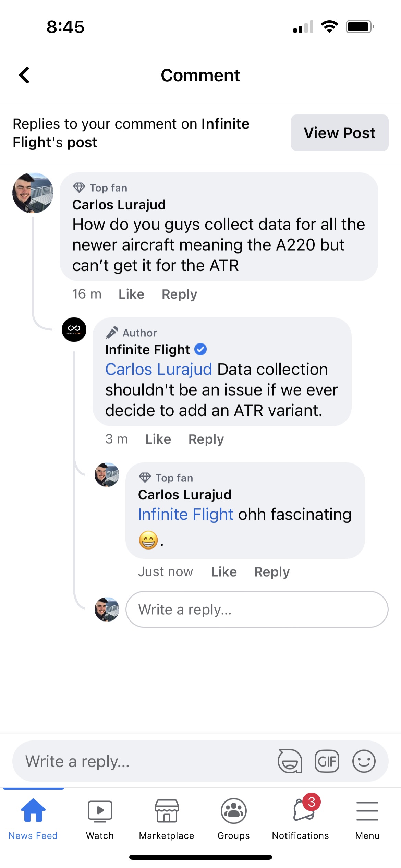Like Infinite Flight's data collection reply
401x868 pixels.
158,439
